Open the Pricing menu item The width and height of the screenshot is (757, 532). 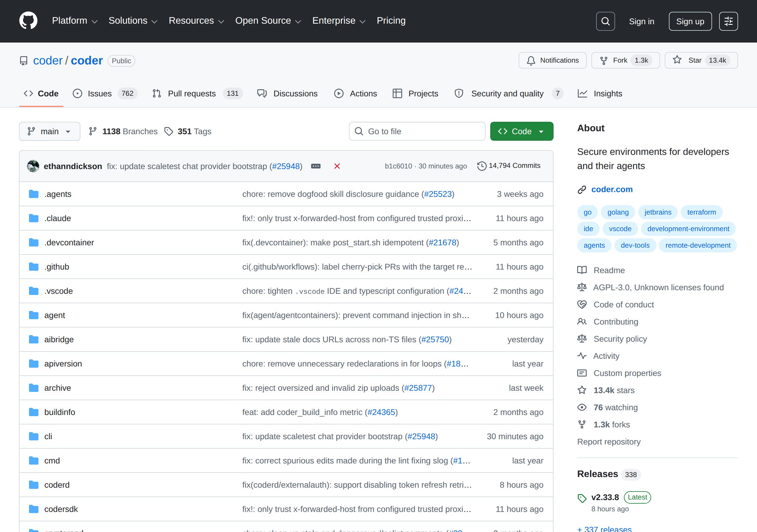391,21
